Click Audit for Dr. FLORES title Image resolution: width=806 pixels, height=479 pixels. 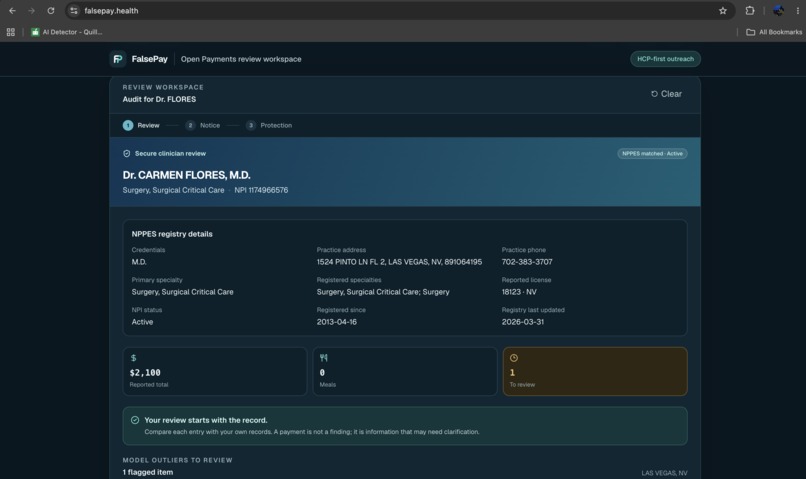pos(159,99)
